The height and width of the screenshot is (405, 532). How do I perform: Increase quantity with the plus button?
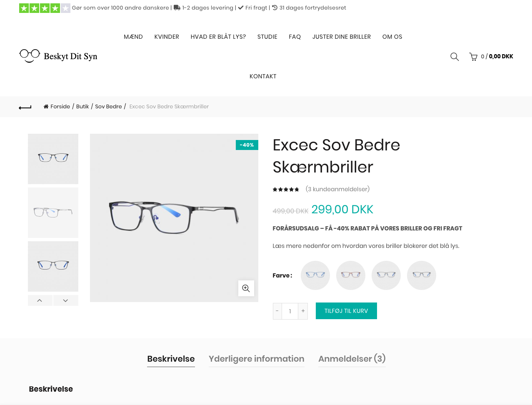pos(303,311)
